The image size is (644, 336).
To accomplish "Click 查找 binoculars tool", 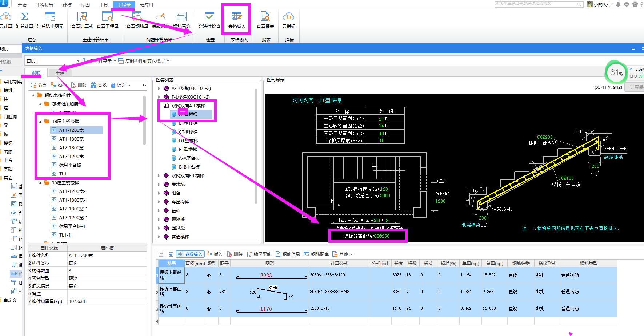I will tap(99, 85).
